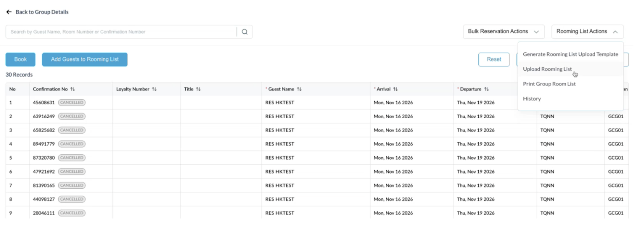Sort by Guest Name column
The image size is (644, 227).
[299, 89]
